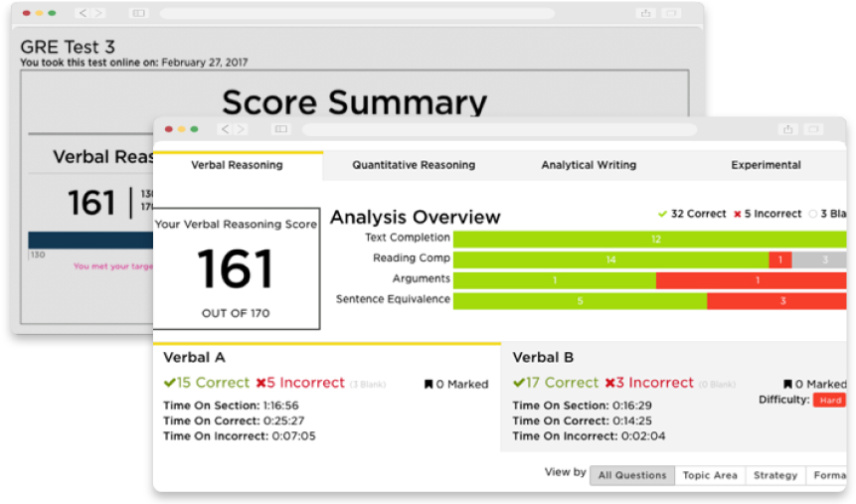Toggle sidebar icon in front browser window

click(x=281, y=129)
